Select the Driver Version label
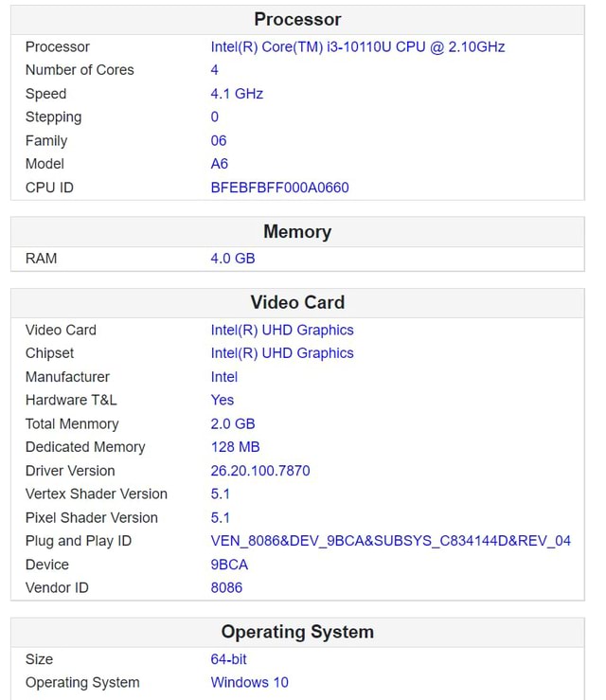The width and height of the screenshot is (606, 700). tap(70, 471)
